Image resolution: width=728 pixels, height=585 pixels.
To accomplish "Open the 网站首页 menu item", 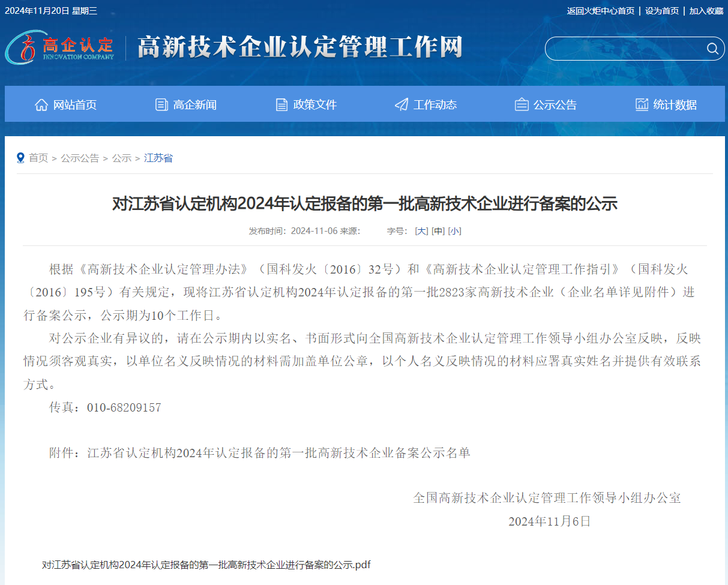I will (66, 105).
